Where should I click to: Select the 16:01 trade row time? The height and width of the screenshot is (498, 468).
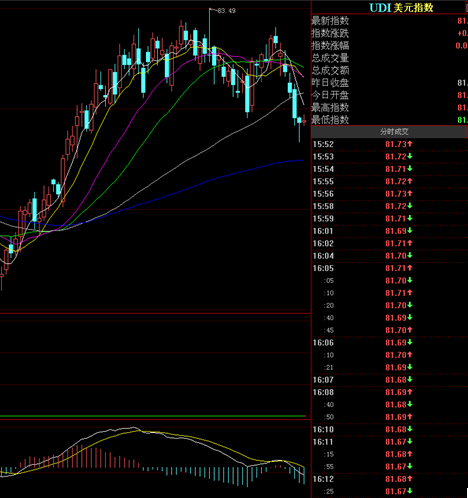(323, 231)
